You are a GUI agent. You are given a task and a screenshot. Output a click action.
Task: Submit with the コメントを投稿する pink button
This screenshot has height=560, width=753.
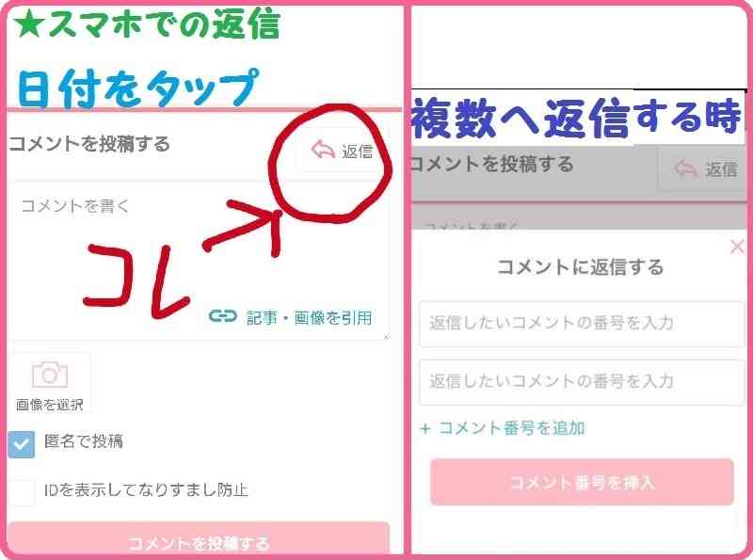(199, 539)
